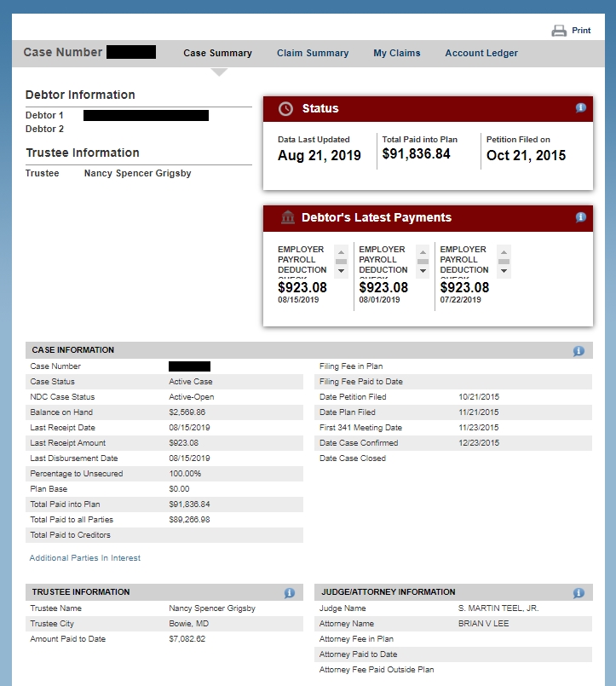Viewport: 616px width, 686px height.
Task: Go to the Account Ledger tab
Action: click(x=481, y=53)
